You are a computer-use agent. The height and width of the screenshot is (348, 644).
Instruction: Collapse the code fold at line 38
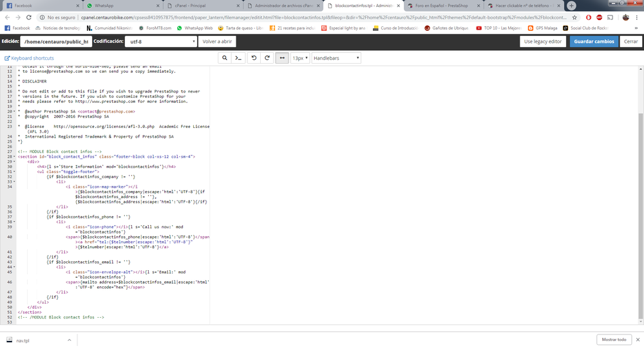click(14, 222)
